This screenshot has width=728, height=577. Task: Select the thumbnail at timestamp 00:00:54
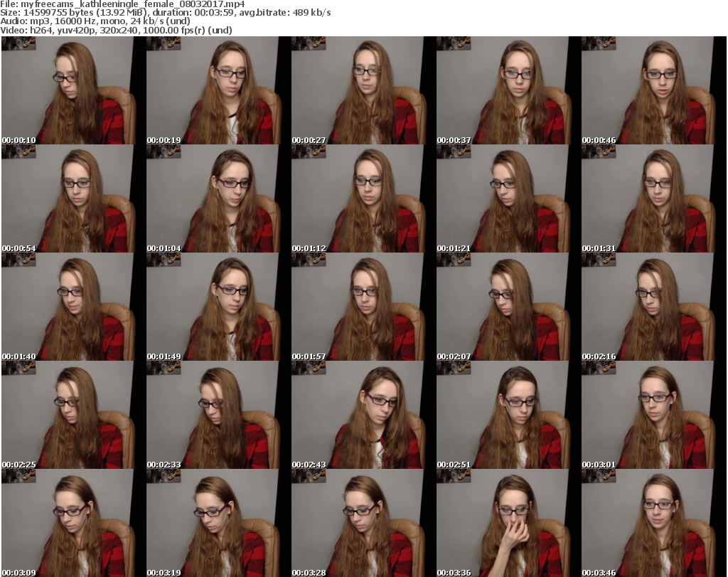coord(73,198)
